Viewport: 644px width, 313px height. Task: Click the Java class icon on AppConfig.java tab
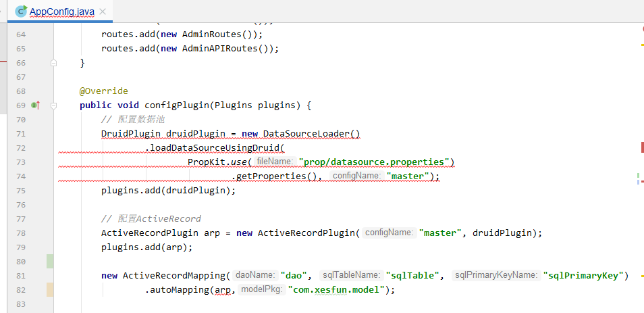pyautogui.click(x=20, y=11)
